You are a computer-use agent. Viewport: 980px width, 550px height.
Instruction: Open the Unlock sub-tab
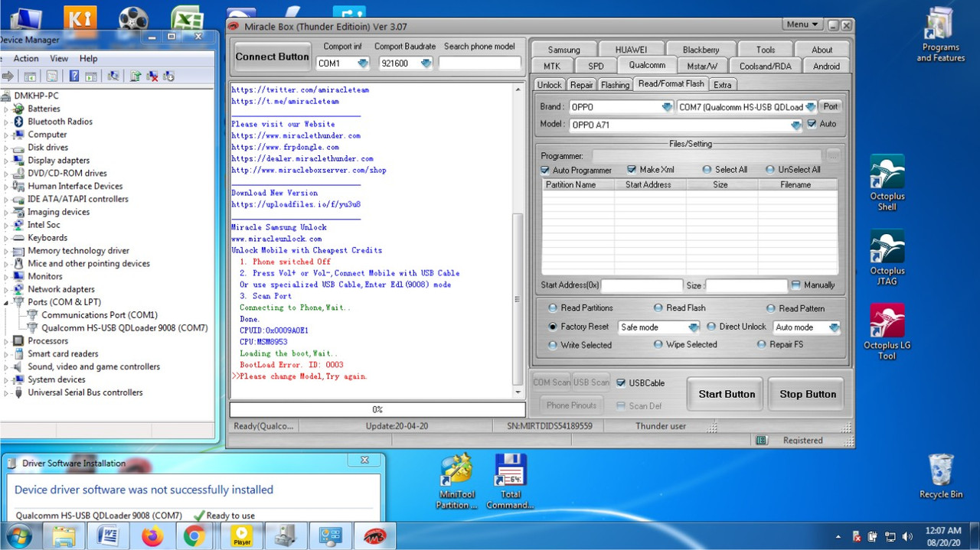(x=550, y=85)
